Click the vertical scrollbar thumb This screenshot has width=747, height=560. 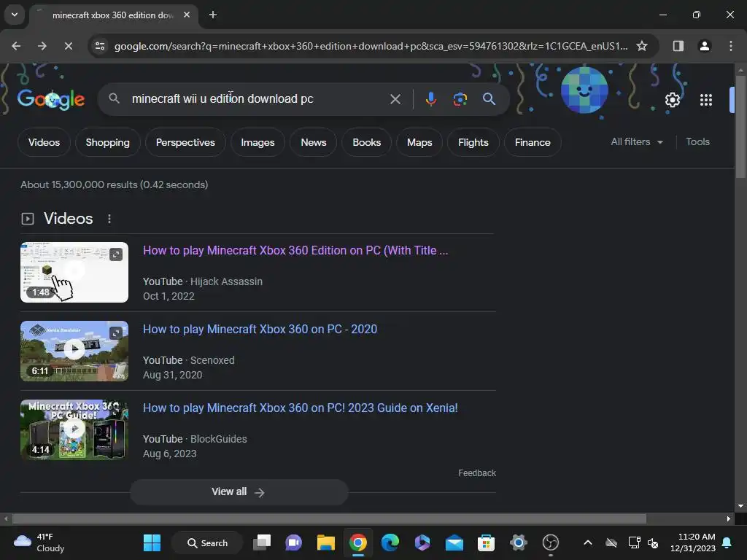(x=740, y=126)
